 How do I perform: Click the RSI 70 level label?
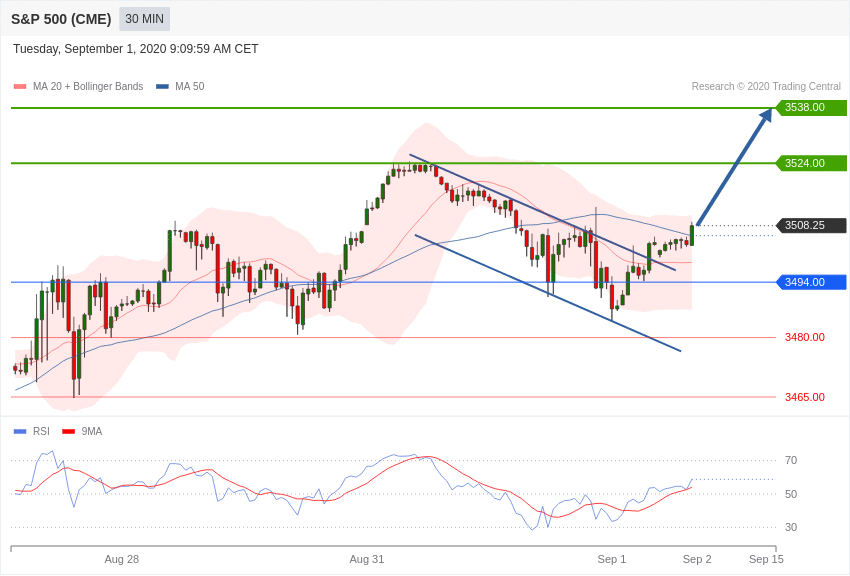point(791,460)
